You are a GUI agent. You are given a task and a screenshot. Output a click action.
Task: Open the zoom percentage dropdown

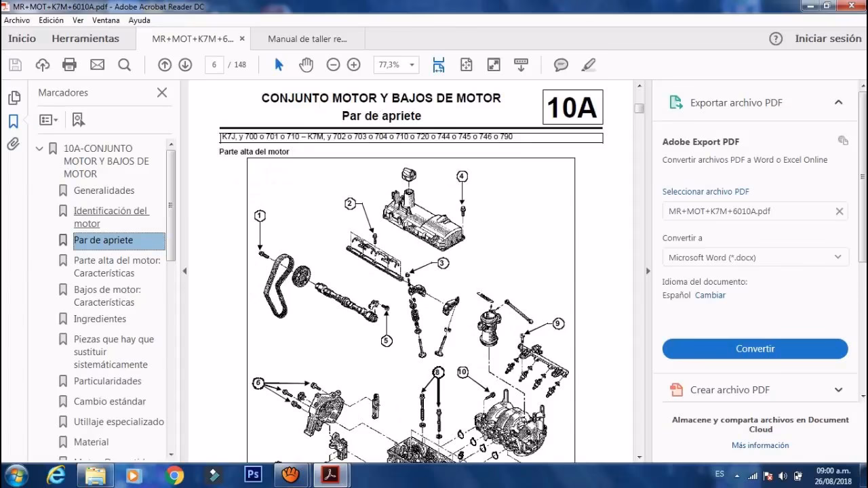coord(410,64)
